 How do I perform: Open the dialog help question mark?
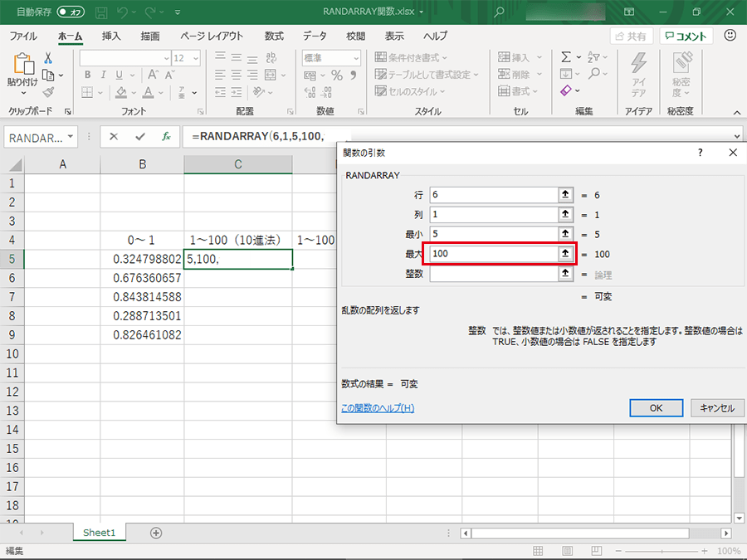[x=701, y=153]
